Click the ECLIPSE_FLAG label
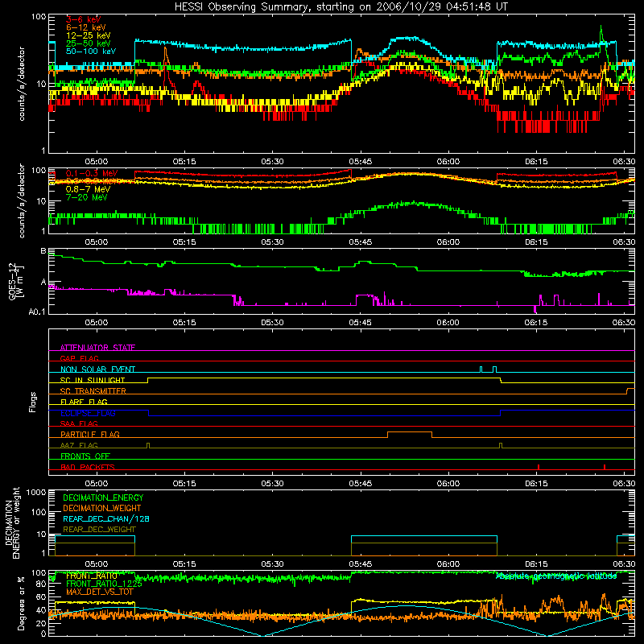The width and height of the screenshot is (644, 644). (x=88, y=413)
